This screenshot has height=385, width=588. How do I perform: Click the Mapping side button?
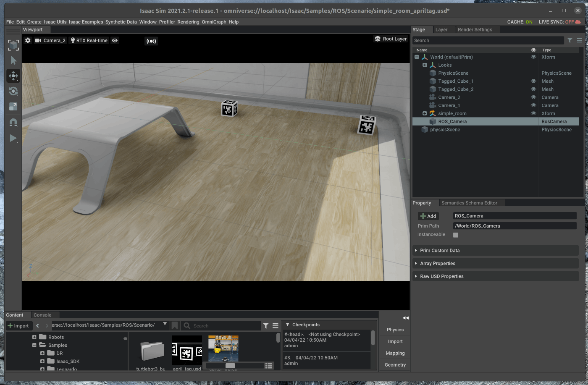pyautogui.click(x=395, y=353)
